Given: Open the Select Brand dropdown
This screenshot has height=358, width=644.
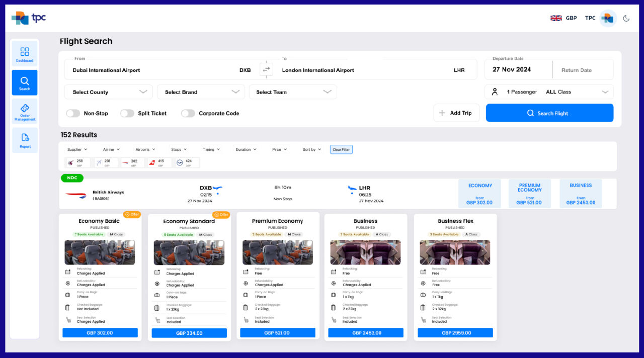Looking at the screenshot, I should (200, 92).
